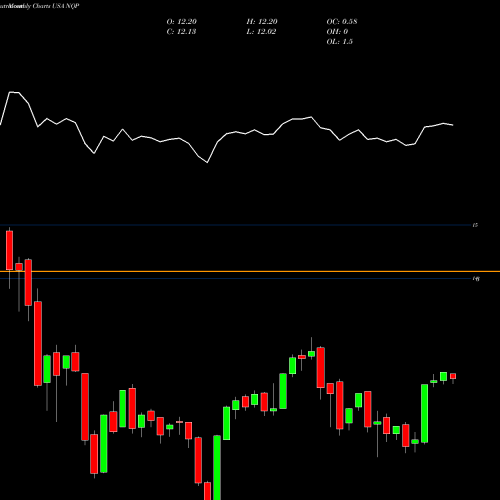Select the high value 'H: 12.20'
Screen dimensions: 500x500
point(262,22)
